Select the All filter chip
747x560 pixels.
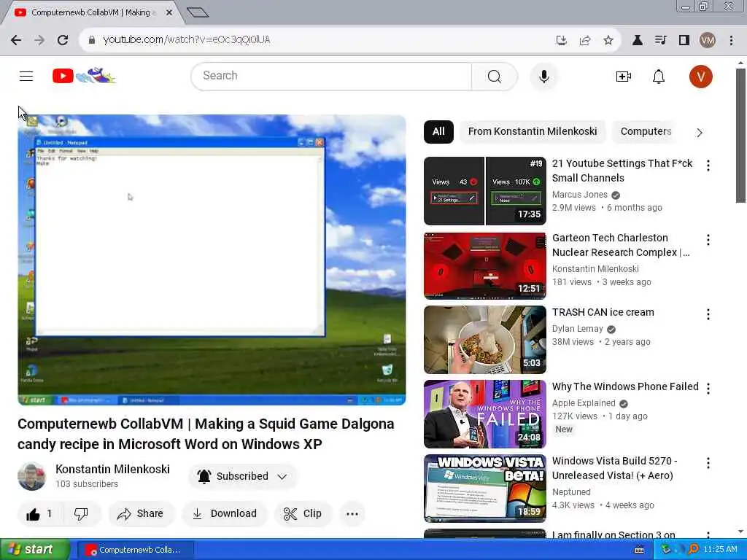click(438, 132)
